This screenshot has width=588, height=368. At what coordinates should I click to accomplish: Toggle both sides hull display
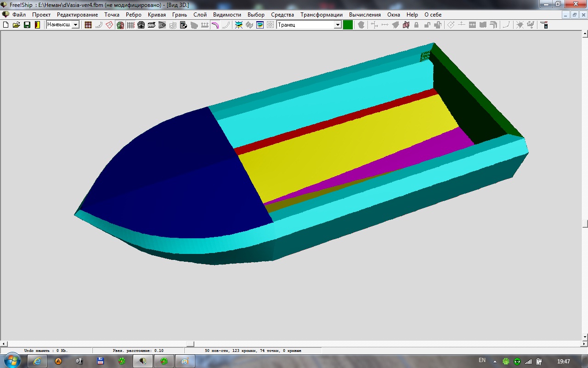coord(120,25)
